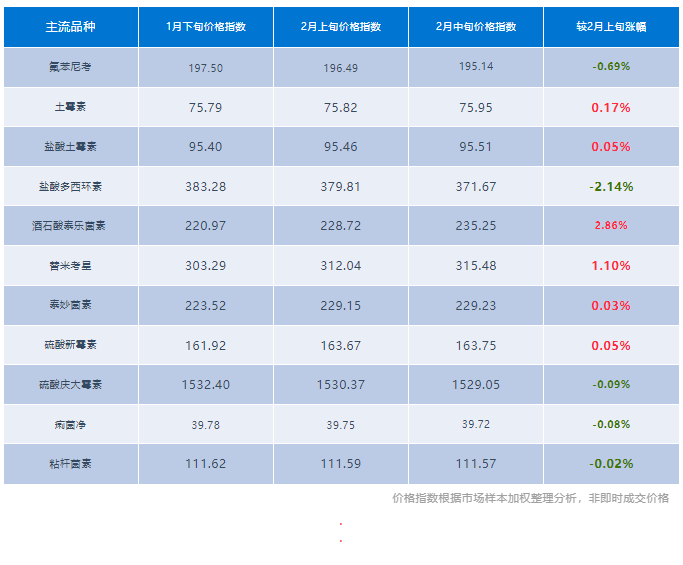This screenshot has height=565, width=683.
Task: Click the 较2月上旬涨幅 column header
Action: tap(611, 27)
